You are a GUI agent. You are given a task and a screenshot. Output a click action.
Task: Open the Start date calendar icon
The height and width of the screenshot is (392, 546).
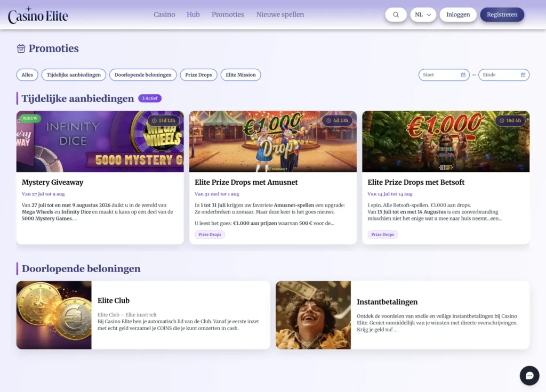463,75
